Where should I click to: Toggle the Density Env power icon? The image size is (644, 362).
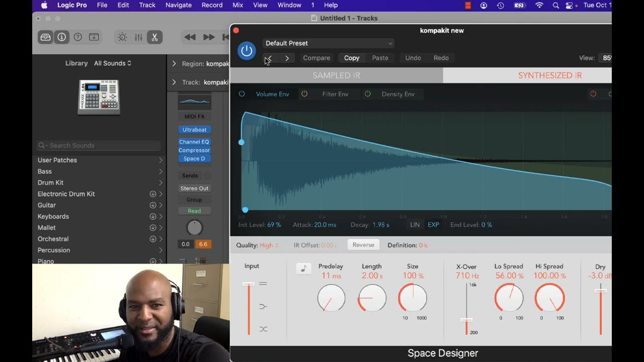368,94
